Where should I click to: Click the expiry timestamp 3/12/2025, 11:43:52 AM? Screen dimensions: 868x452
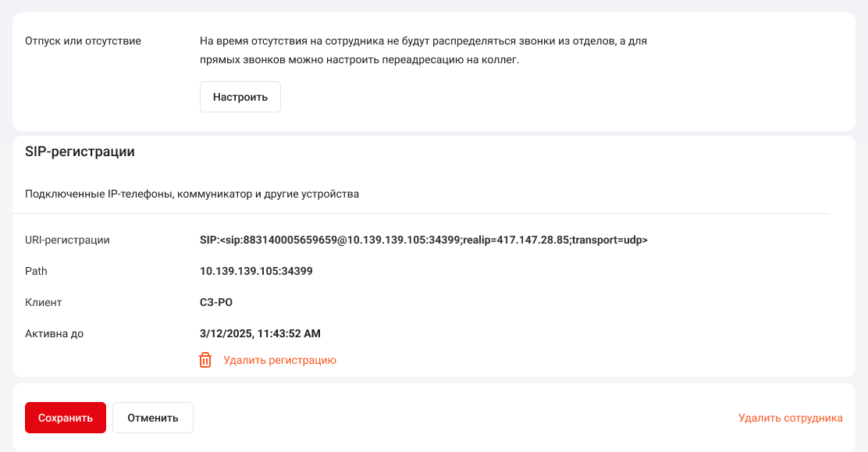point(260,333)
